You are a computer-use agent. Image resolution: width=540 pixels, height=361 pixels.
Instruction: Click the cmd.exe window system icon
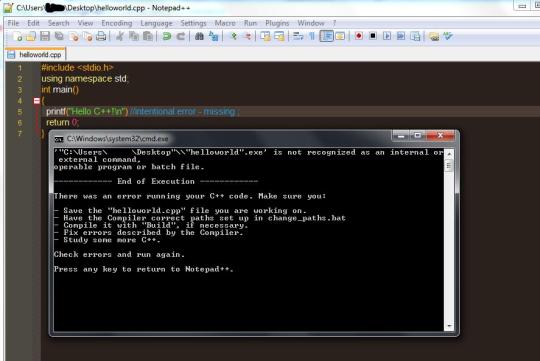pyautogui.click(x=59, y=139)
